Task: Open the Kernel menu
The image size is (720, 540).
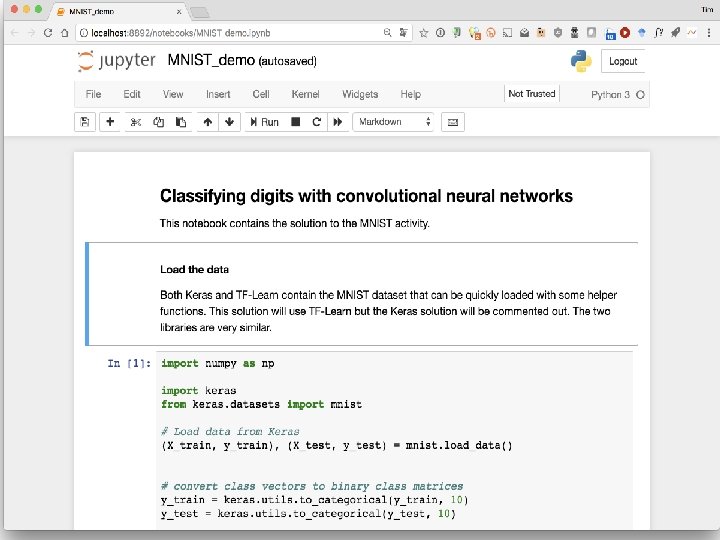Action: click(305, 94)
